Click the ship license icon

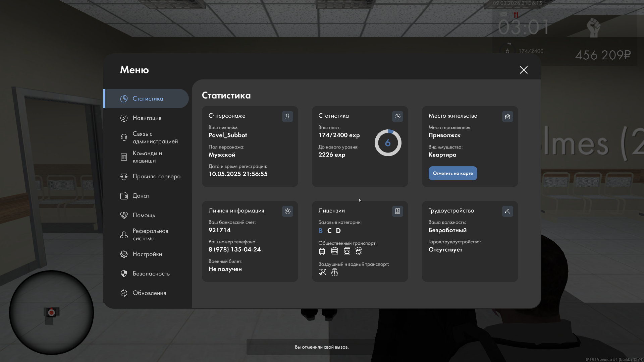(x=334, y=272)
